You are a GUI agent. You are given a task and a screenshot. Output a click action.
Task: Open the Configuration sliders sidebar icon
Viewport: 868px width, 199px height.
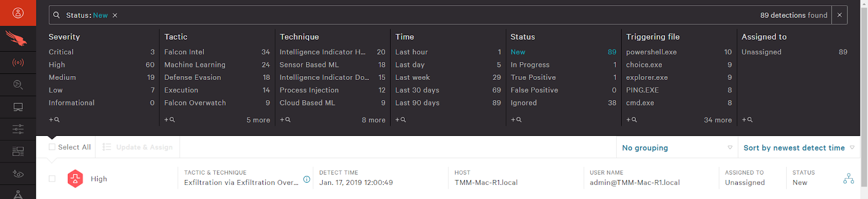tap(18, 129)
